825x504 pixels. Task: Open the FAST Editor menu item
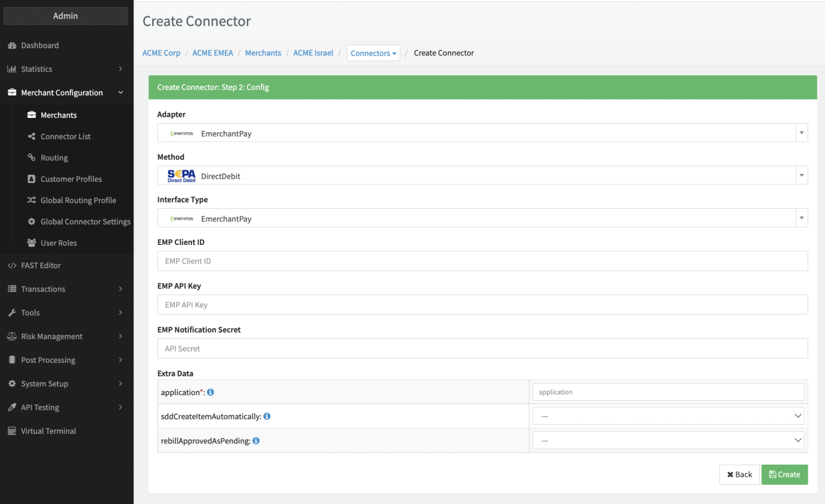pos(41,266)
